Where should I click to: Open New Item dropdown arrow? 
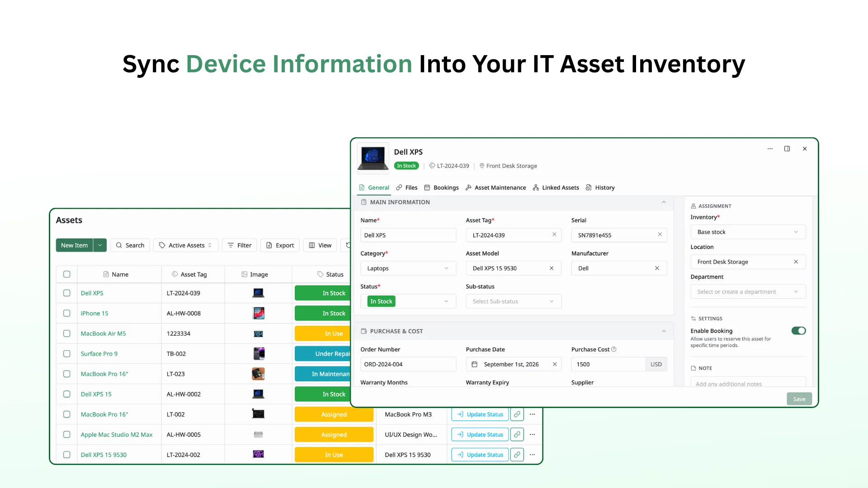[100, 245]
